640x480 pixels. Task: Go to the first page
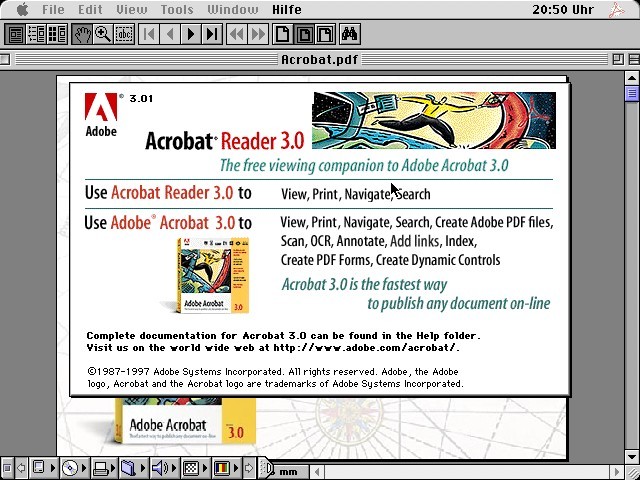coord(149,35)
